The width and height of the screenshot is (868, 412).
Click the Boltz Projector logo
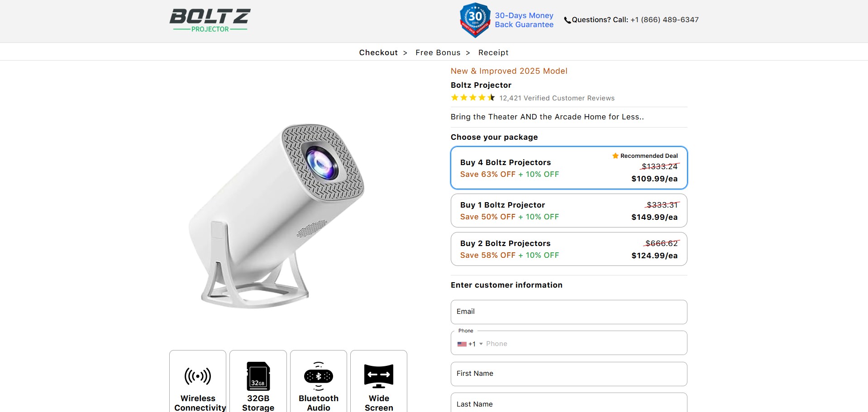(x=210, y=21)
